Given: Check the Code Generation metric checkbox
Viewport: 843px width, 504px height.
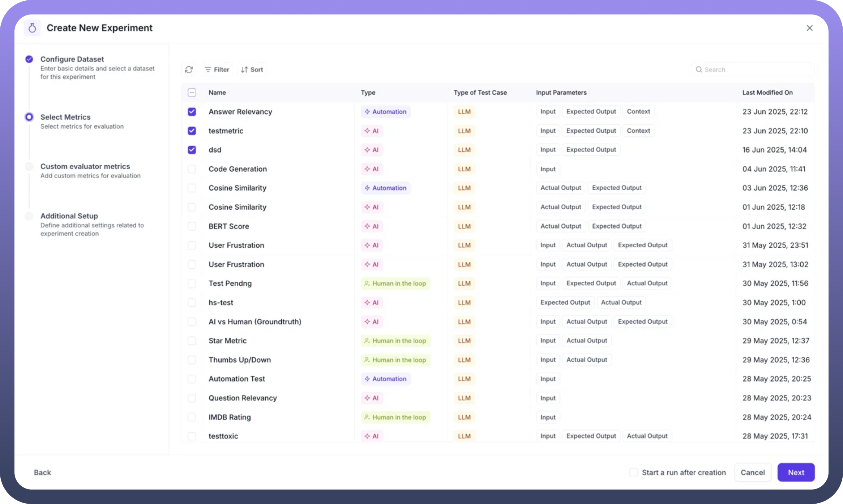Looking at the screenshot, I should tap(192, 169).
